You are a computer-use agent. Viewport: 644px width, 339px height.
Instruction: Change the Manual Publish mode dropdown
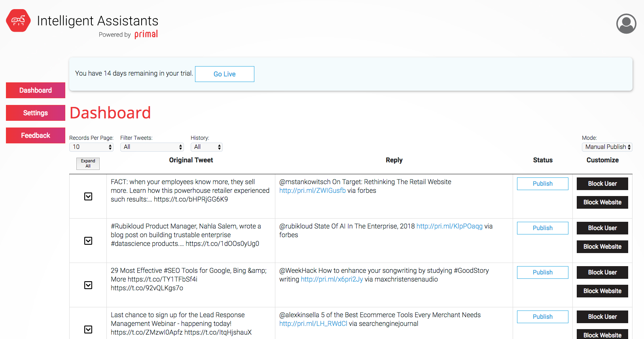(x=607, y=147)
